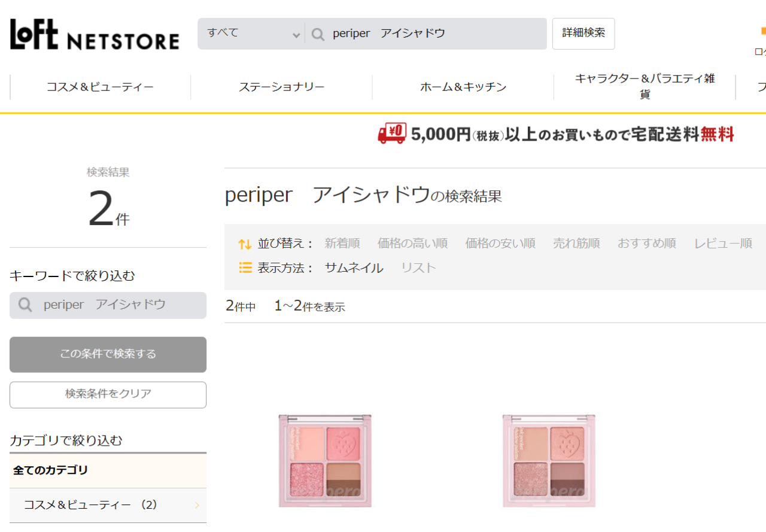Sort results by 価格の安い順

pyautogui.click(x=500, y=244)
